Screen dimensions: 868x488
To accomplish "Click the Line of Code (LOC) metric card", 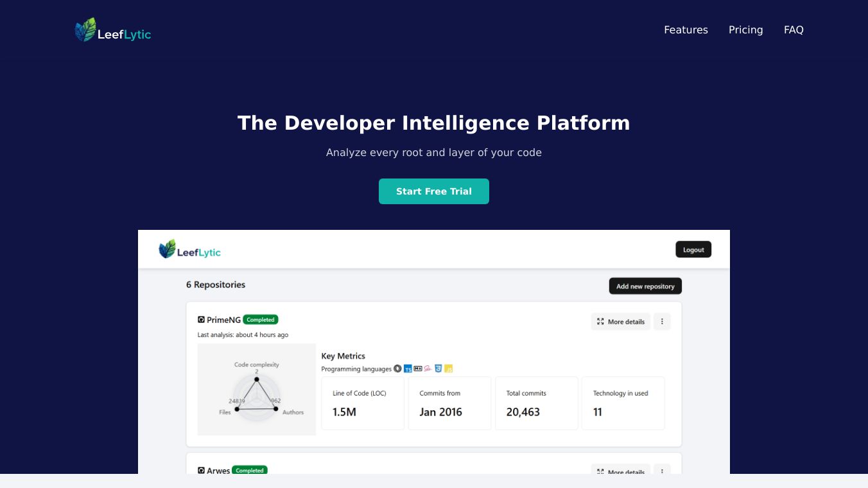I will 363,403.
